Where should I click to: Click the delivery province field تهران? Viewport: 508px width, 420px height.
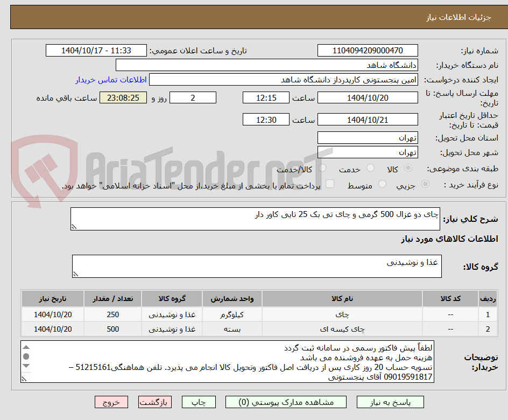[x=368, y=138]
